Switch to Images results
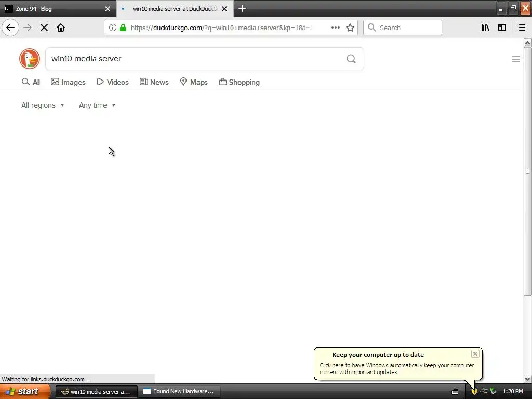The height and width of the screenshot is (399, 532). point(68,82)
